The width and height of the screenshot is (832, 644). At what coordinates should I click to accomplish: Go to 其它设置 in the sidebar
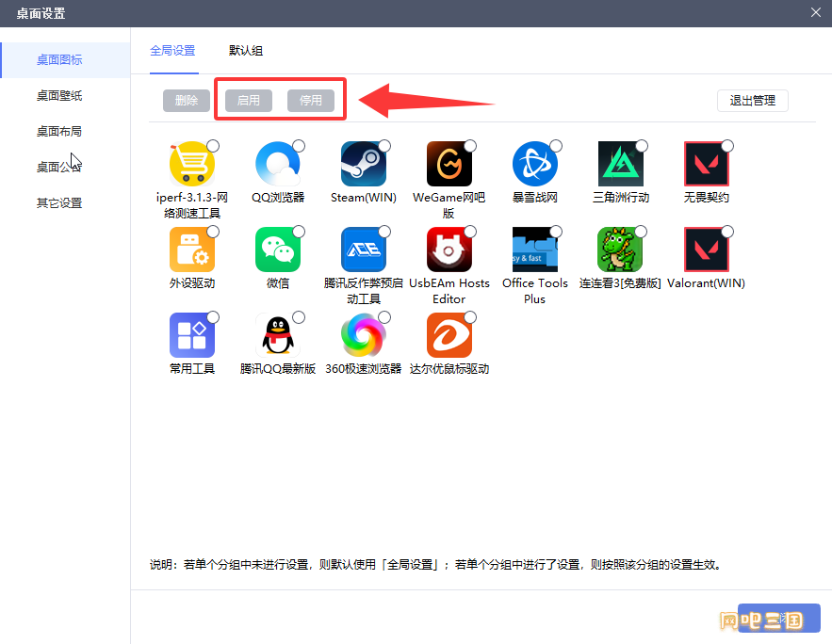[65, 203]
